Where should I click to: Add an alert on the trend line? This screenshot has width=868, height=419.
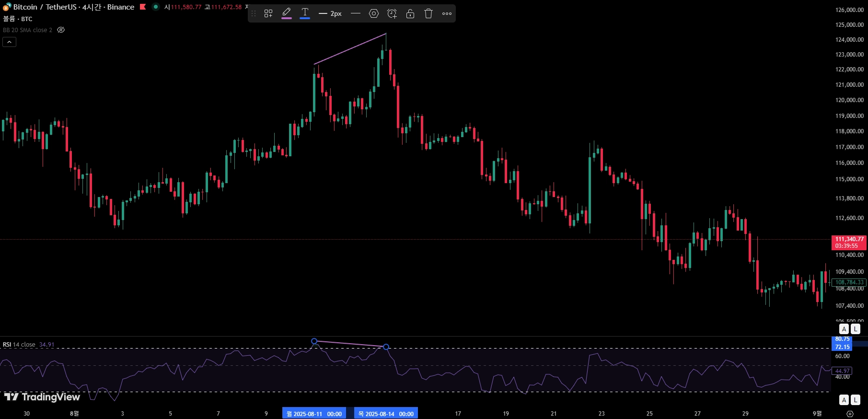[392, 13]
